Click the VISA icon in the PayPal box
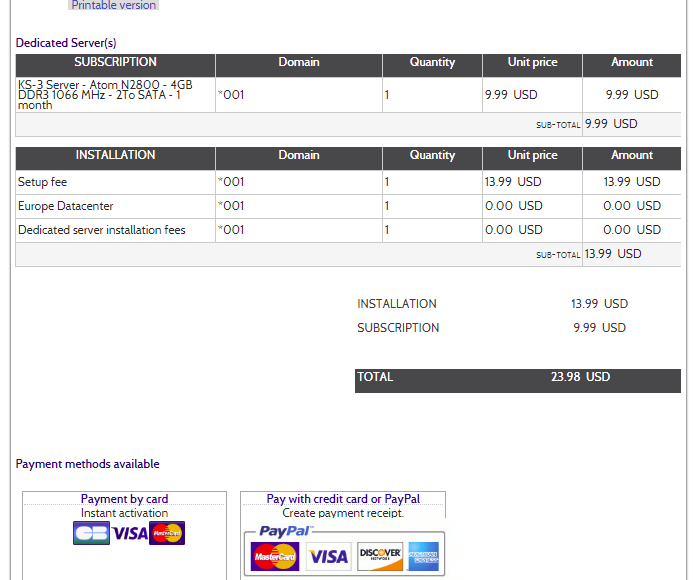Viewport: 693px width, 580px height. [x=327, y=556]
